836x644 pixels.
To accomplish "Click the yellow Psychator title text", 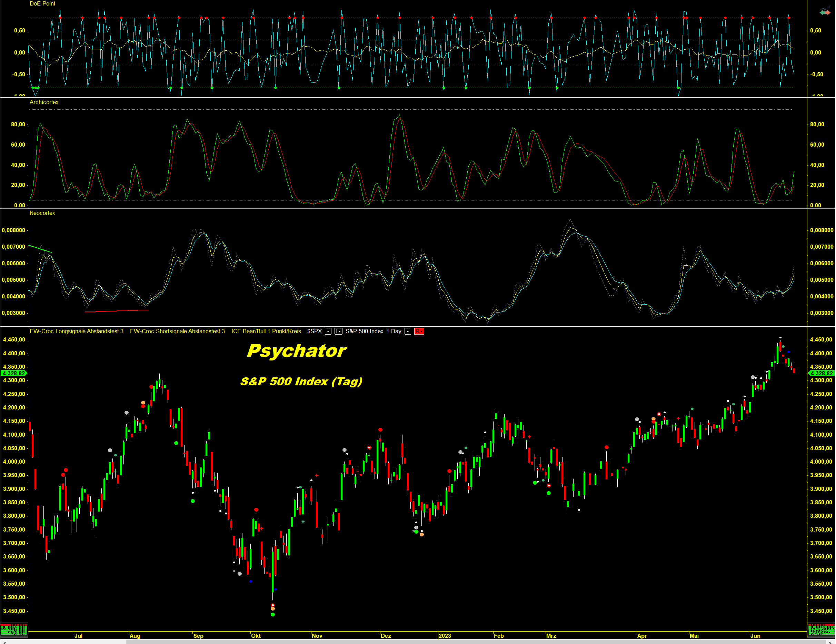I will pyautogui.click(x=296, y=351).
